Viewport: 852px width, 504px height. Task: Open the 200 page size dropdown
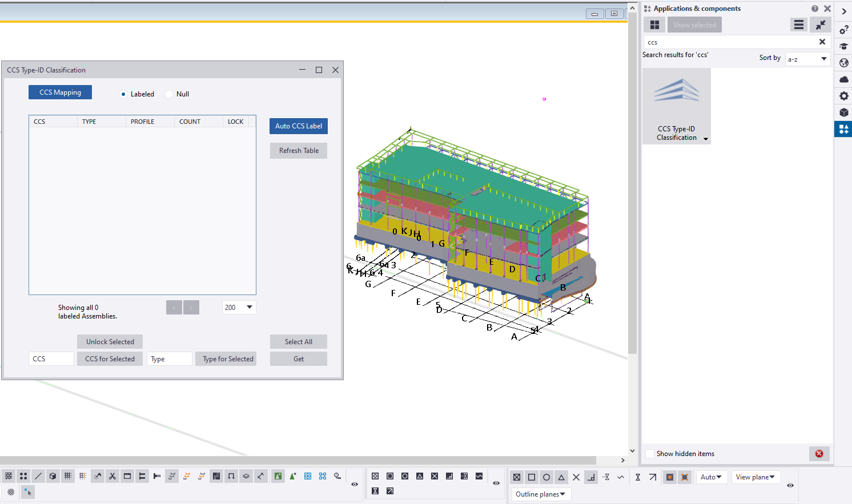239,307
